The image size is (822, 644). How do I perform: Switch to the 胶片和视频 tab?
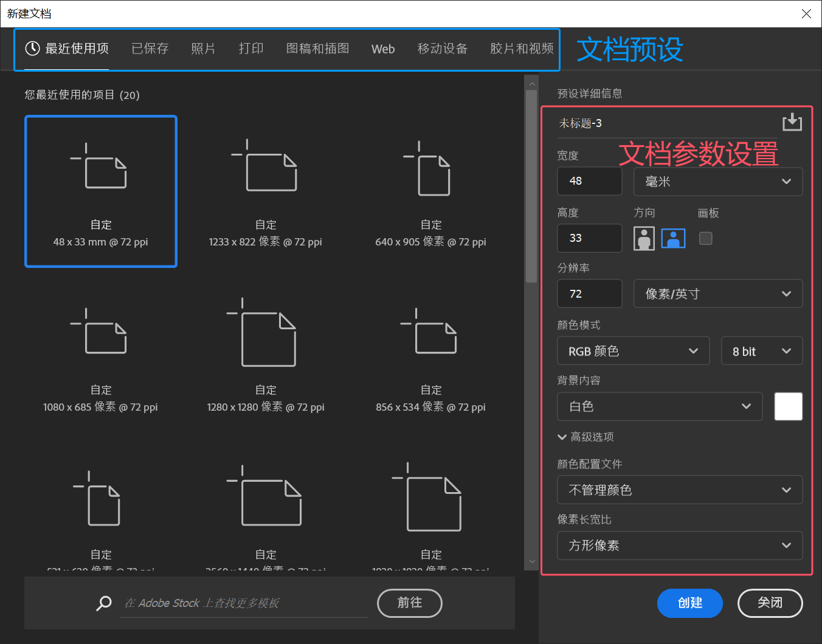[x=522, y=49]
